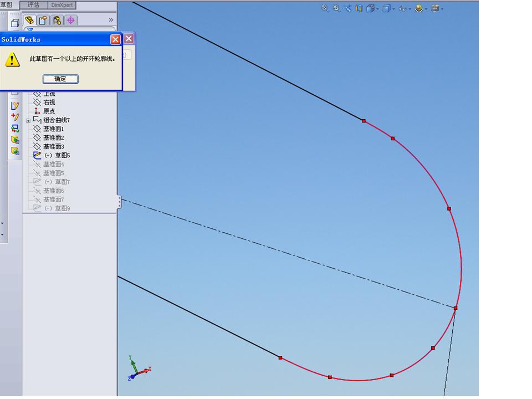Open the PropertyManager tab icon

tap(43, 21)
